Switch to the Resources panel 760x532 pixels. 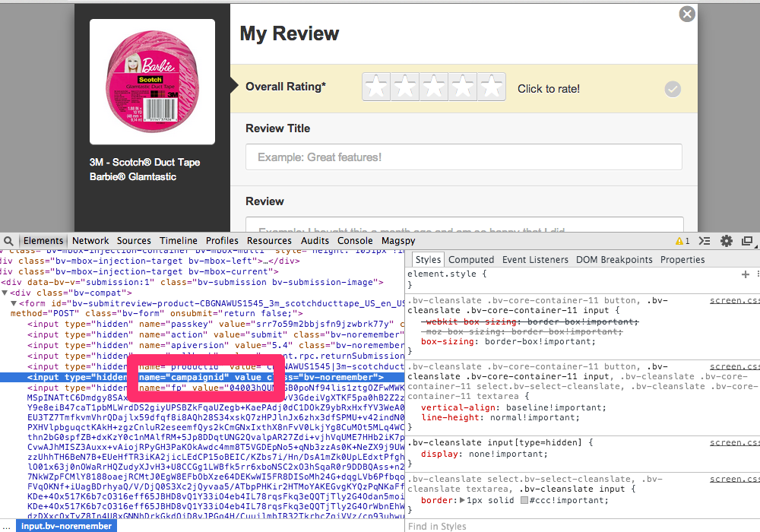269,241
